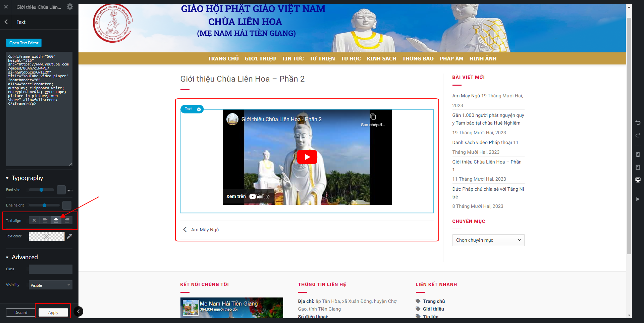Set text align to right
This screenshot has height=323, width=644.
click(x=67, y=221)
